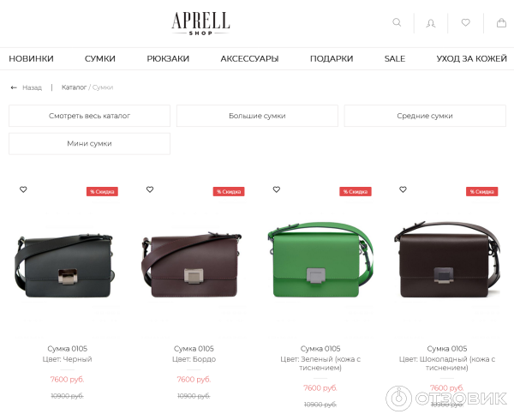Open the SALE menu item

tap(395, 58)
